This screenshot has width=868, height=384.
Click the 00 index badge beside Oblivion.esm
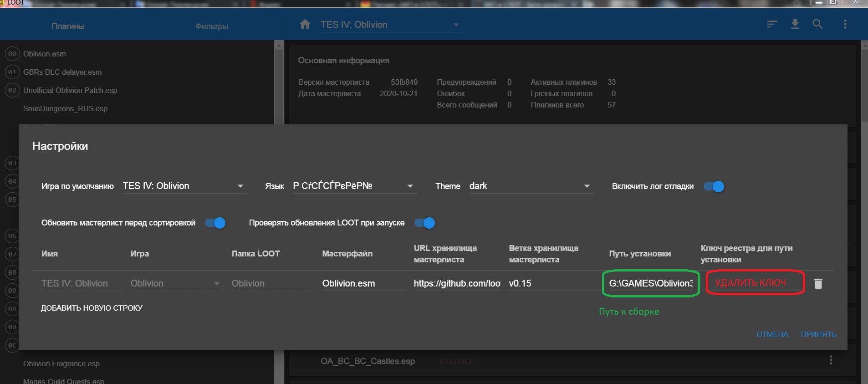pos(12,54)
